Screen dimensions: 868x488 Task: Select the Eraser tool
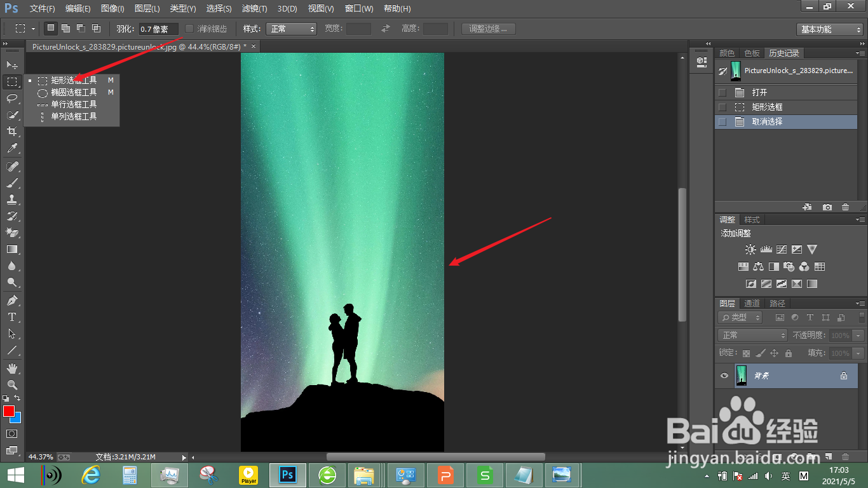click(x=12, y=233)
